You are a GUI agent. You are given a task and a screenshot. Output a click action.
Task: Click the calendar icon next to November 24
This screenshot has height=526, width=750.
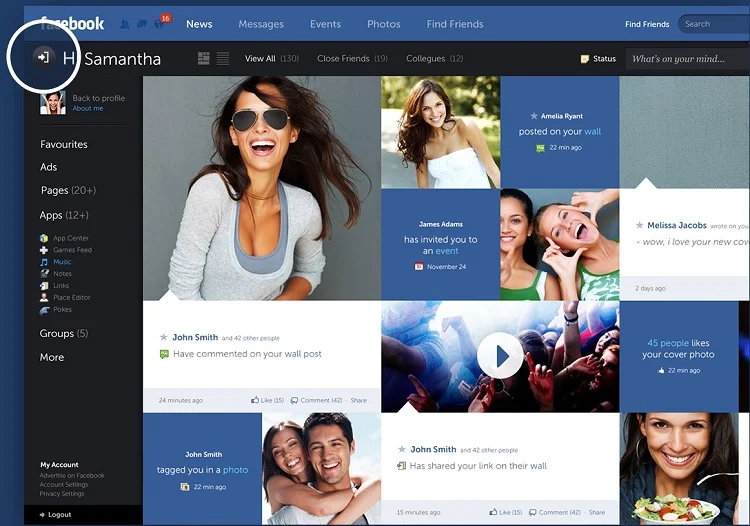pos(419,267)
